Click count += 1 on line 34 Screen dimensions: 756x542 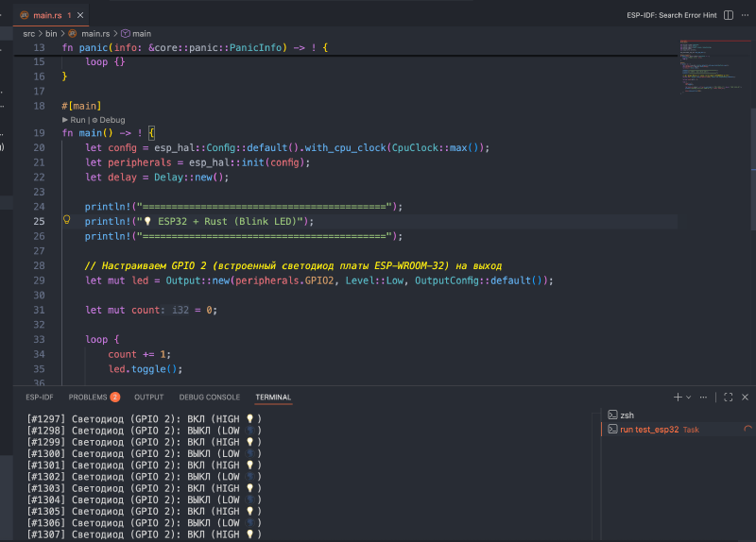(137, 355)
